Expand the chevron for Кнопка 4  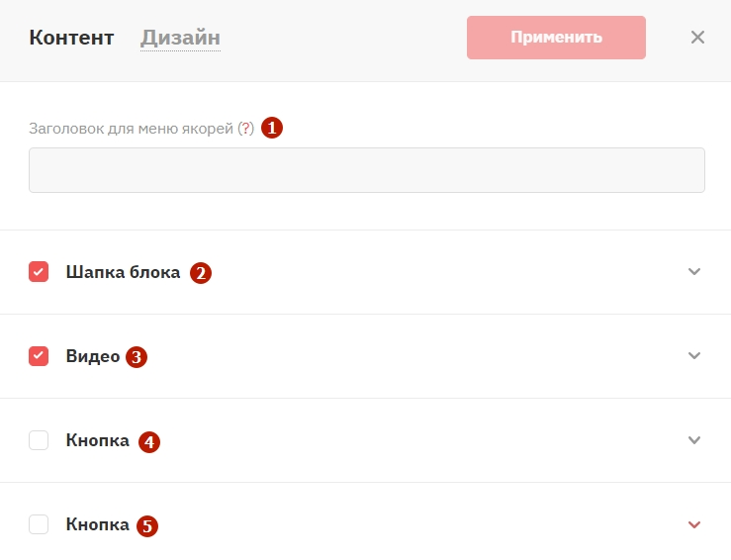(x=694, y=440)
